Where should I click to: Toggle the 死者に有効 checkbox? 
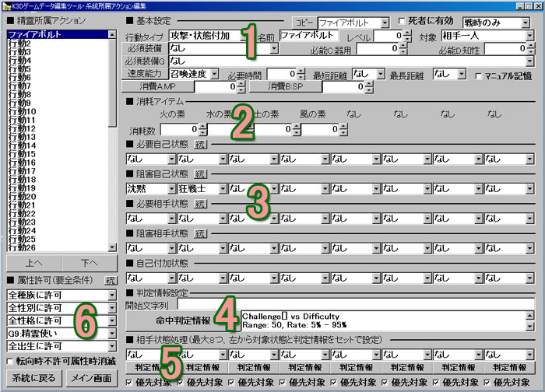(x=402, y=21)
